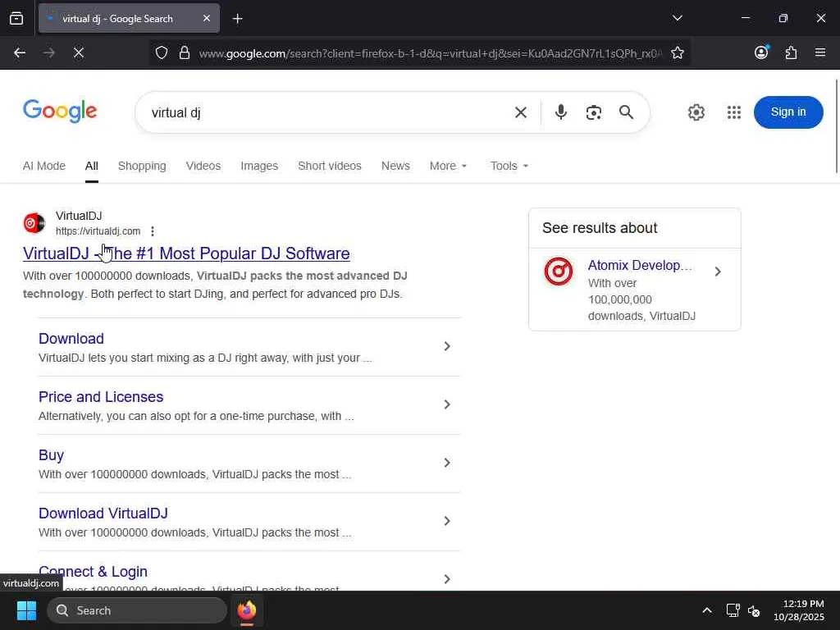The width and height of the screenshot is (840, 630).
Task: Open the Buy sitelink
Action: 51,455
